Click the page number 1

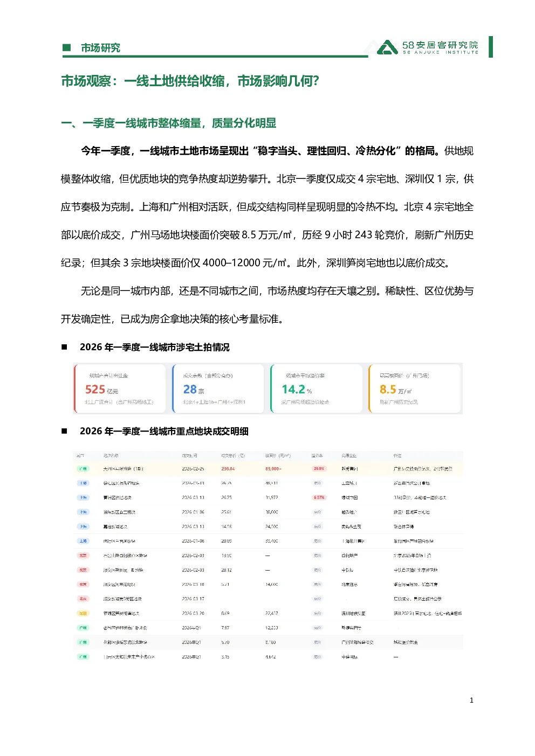pos(471,700)
